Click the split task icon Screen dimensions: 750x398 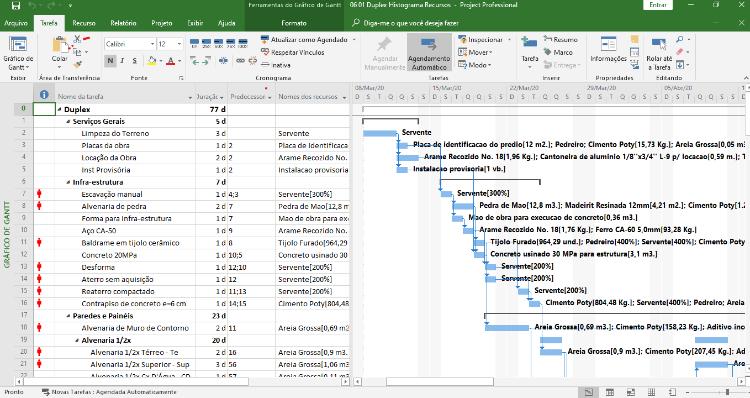[x=223, y=61]
